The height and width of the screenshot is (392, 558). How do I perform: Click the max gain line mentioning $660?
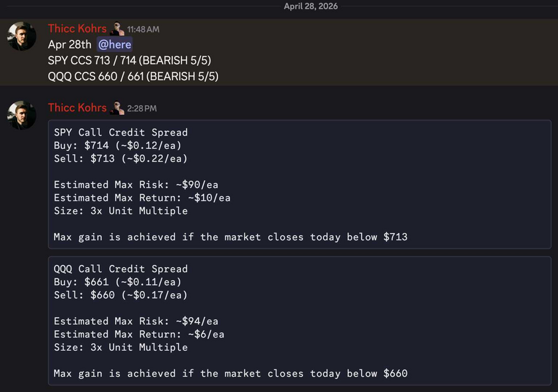tap(230, 373)
